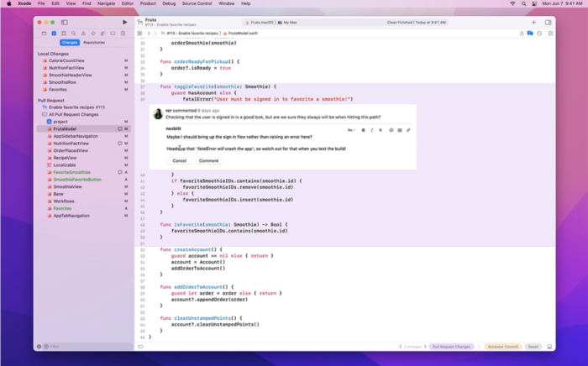Toggle the code review comments icon
Screen dimensions: 588x366
tap(530, 33)
